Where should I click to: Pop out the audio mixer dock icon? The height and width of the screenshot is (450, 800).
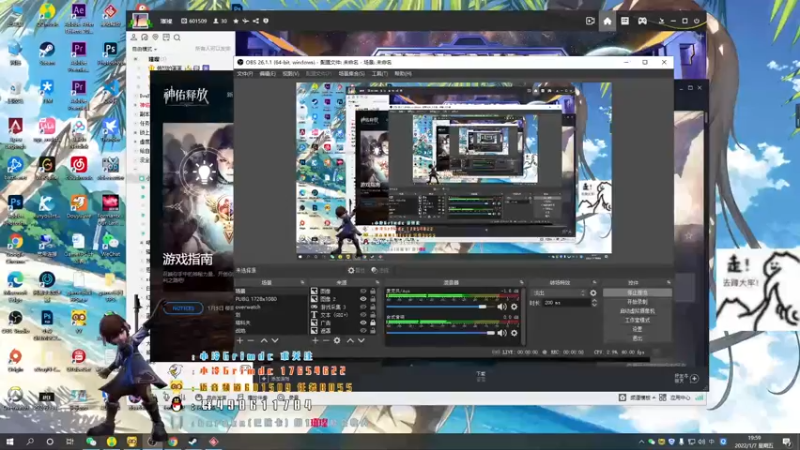click(521, 282)
